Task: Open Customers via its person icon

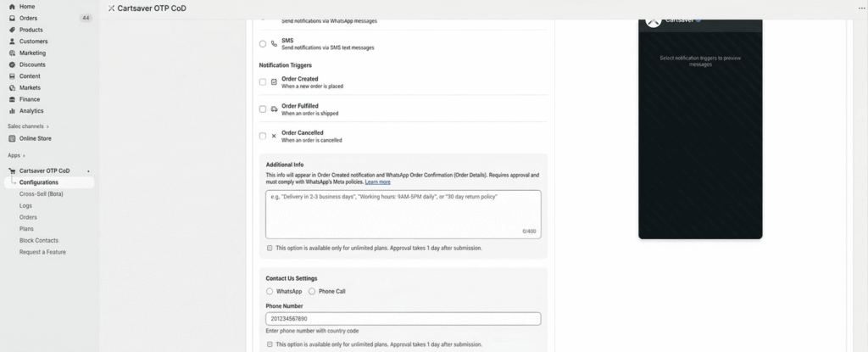Action: pyautogui.click(x=12, y=41)
